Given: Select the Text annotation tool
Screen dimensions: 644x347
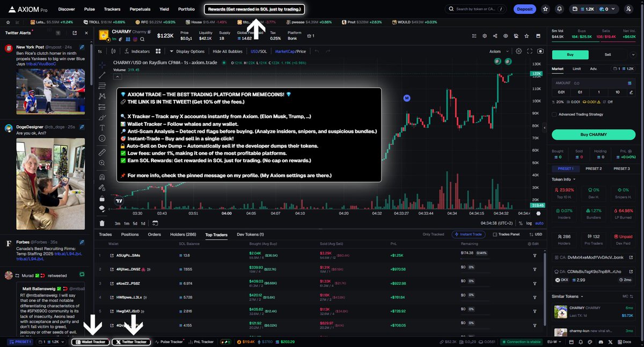Looking at the screenshot, I should coord(102,128).
